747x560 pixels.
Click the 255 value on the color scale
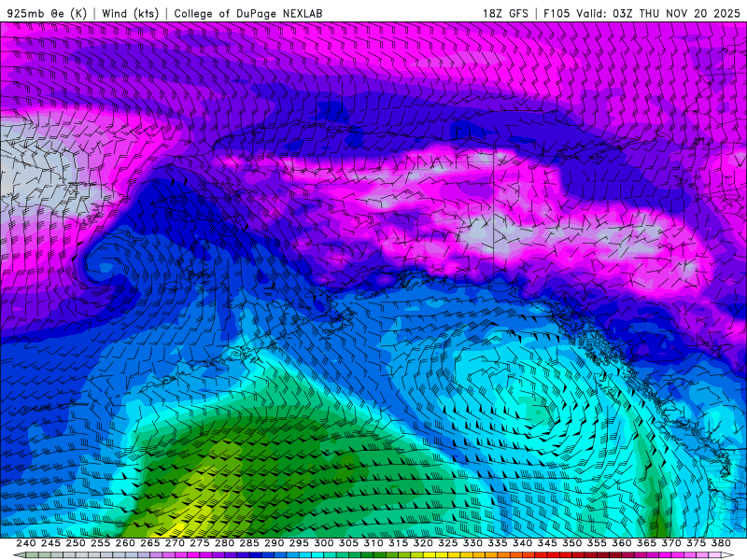(100, 543)
